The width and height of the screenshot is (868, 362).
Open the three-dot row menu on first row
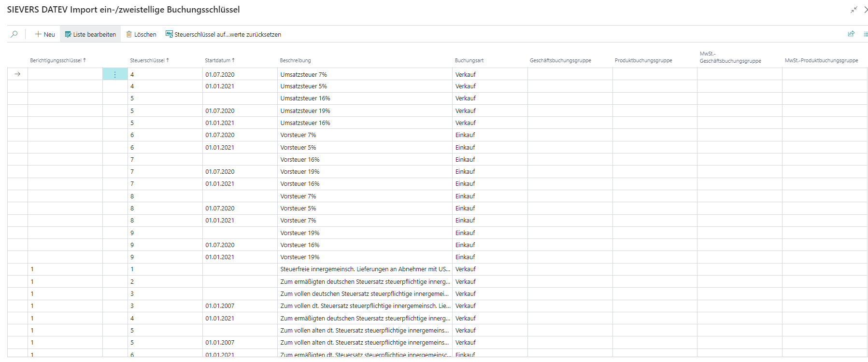(115, 74)
